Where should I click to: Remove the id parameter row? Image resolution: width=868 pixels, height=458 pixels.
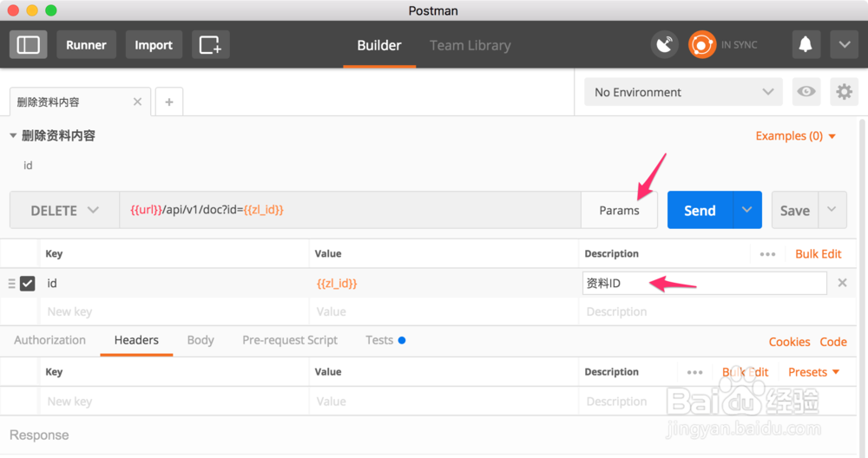(842, 283)
